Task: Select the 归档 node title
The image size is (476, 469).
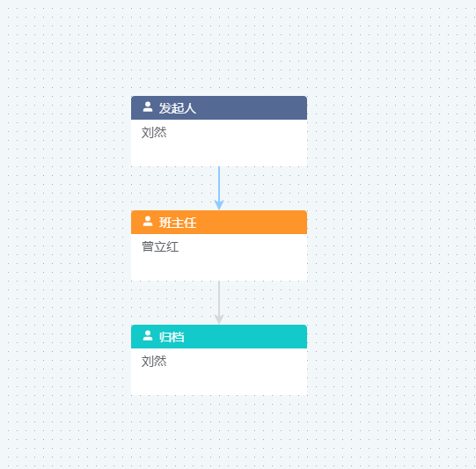Action: [172, 337]
